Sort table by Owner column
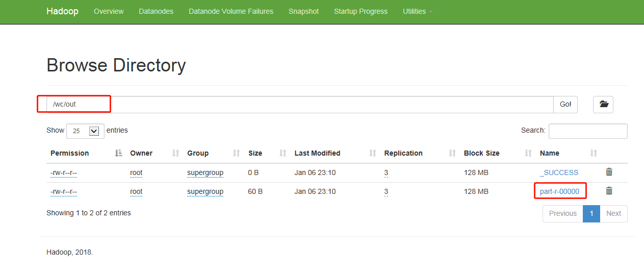The width and height of the screenshot is (644, 274). (x=141, y=153)
